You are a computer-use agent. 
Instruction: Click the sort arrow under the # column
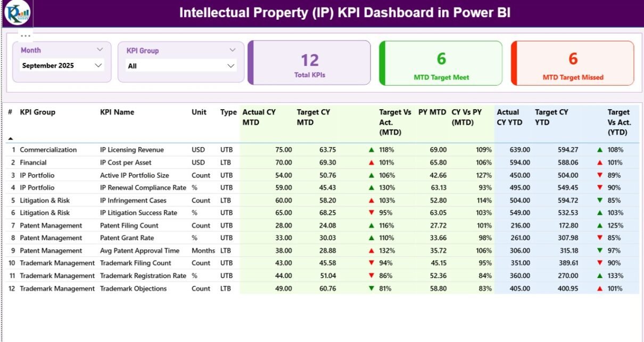(10, 139)
